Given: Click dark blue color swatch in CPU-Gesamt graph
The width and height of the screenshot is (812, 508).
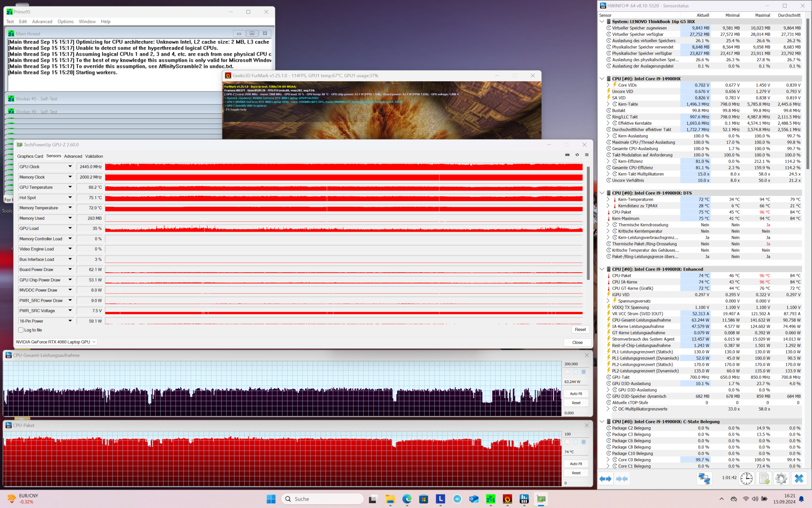Looking at the screenshot, I should click(x=584, y=372).
